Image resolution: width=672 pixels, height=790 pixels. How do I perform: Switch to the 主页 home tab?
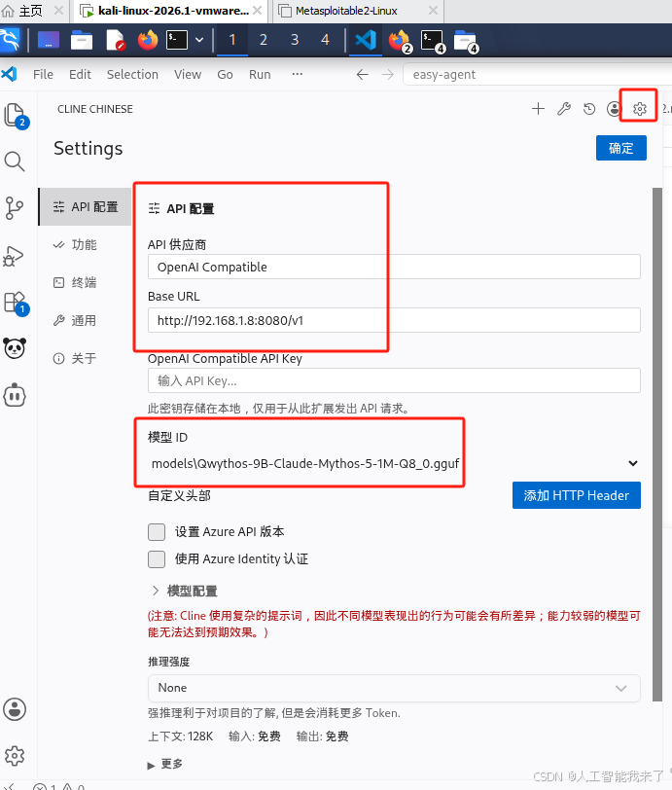tap(31, 11)
